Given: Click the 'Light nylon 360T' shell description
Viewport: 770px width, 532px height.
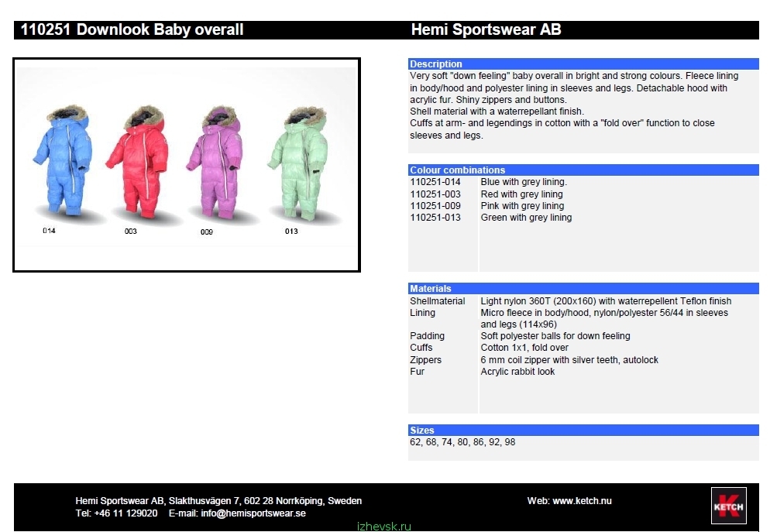Looking at the screenshot, I should click(x=606, y=300).
